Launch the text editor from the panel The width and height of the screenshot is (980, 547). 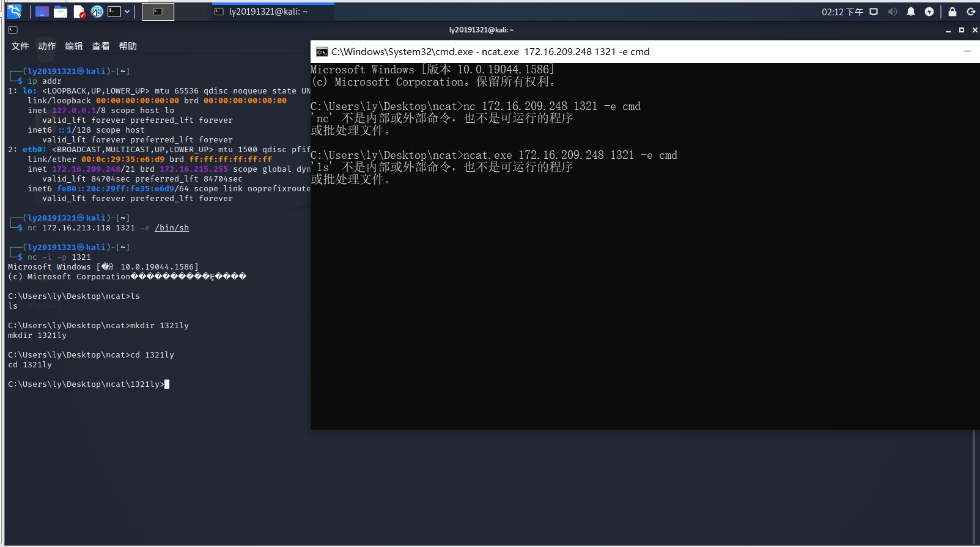click(79, 12)
